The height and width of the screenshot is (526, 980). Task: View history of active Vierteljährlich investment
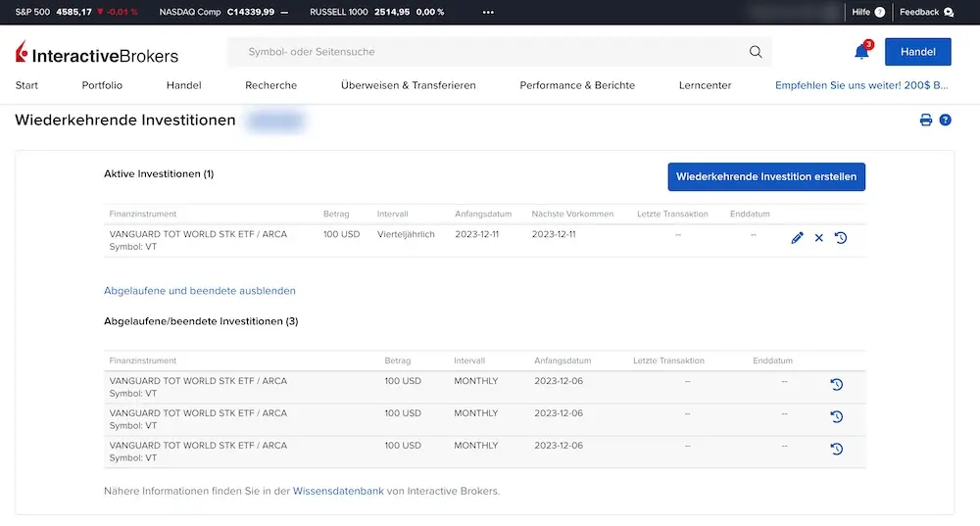[841, 238]
